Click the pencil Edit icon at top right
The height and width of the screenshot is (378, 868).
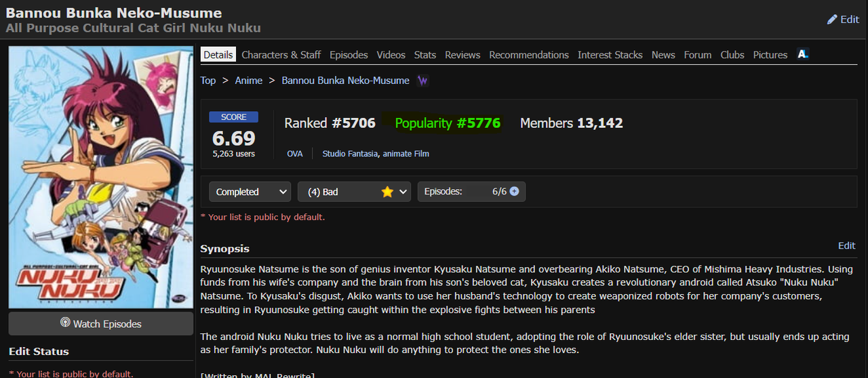point(832,20)
